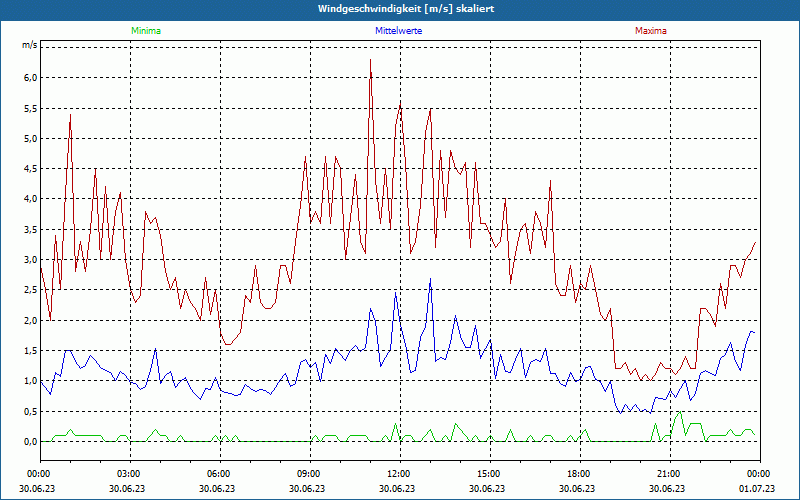Select the 21:00 time axis label
800x500 pixels.
pos(668,474)
